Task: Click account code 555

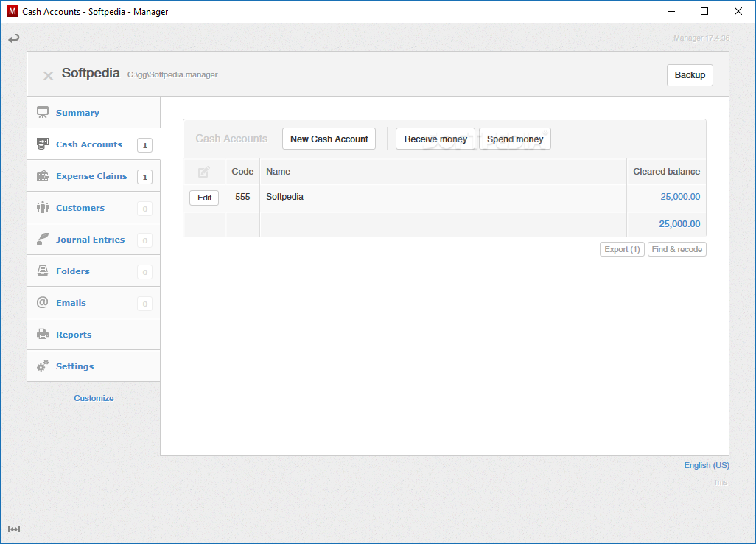Action: coord(242,197)
